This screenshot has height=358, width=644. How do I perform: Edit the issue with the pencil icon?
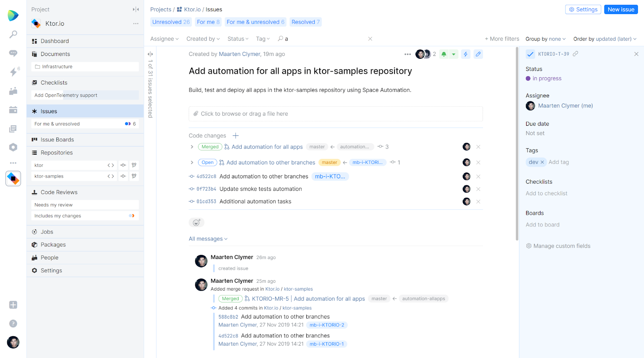[x=478, y=54]
